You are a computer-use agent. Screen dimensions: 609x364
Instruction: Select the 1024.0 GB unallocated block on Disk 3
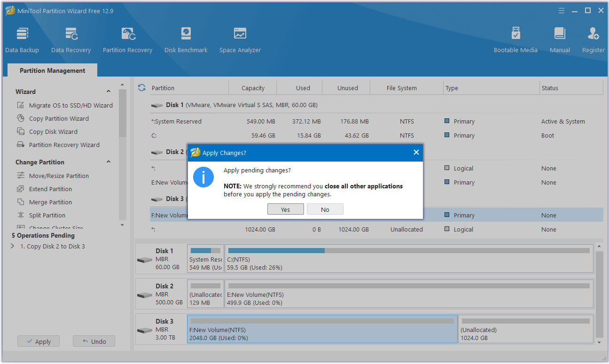526,329
